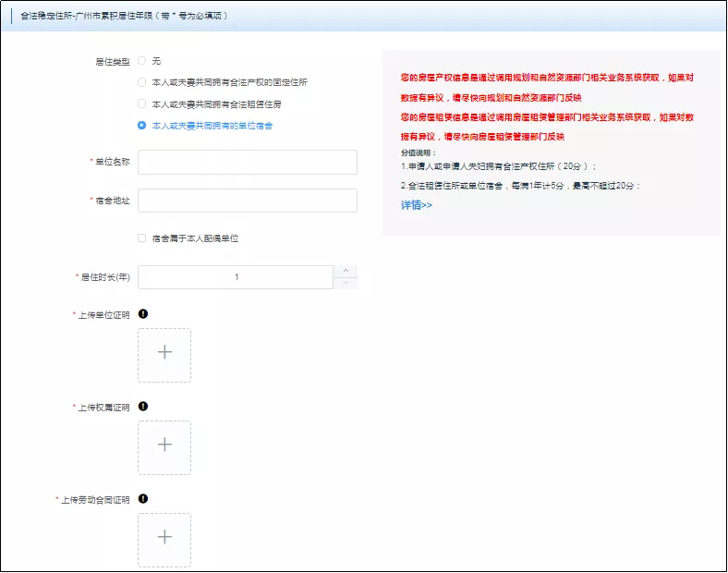Select 本人或夫妻共同拥有合法租赁住房 radio option

click(142, 104)
